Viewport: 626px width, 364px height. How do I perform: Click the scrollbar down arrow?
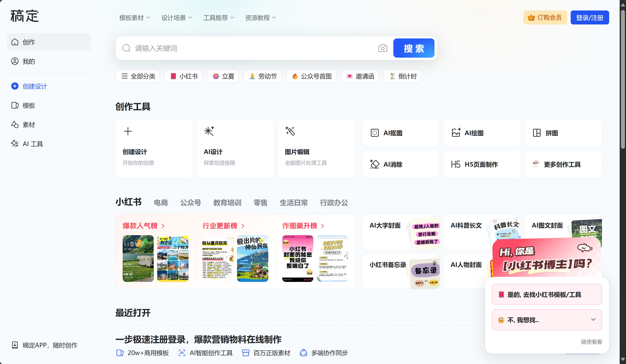point(623,359)
